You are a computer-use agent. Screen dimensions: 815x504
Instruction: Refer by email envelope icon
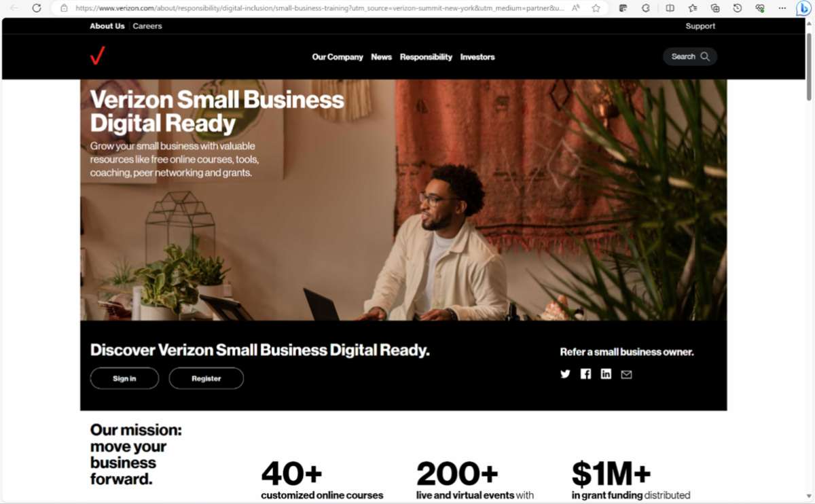click(626, 374)
